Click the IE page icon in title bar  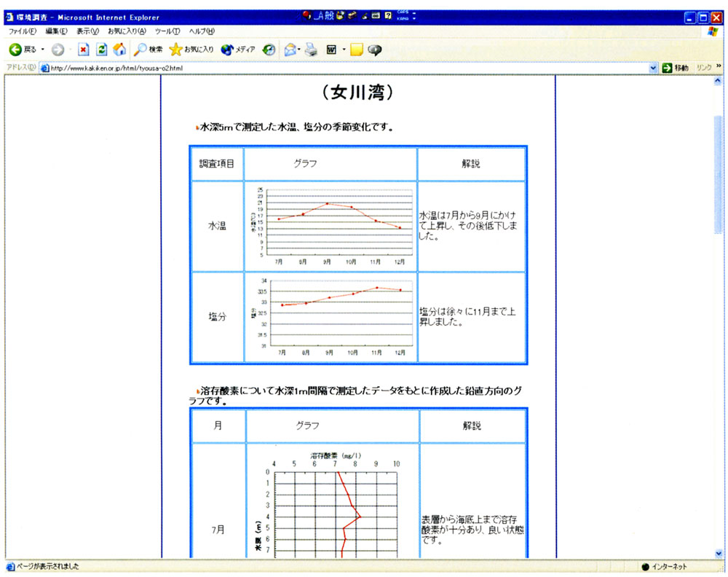(x=9, y=17)
